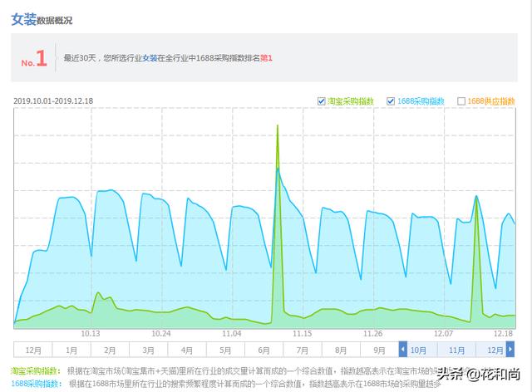Click the highlighted 11月 range segment
Image resolution: width=532 pixels, height=392 pixels.
click(x=456, y=350)
